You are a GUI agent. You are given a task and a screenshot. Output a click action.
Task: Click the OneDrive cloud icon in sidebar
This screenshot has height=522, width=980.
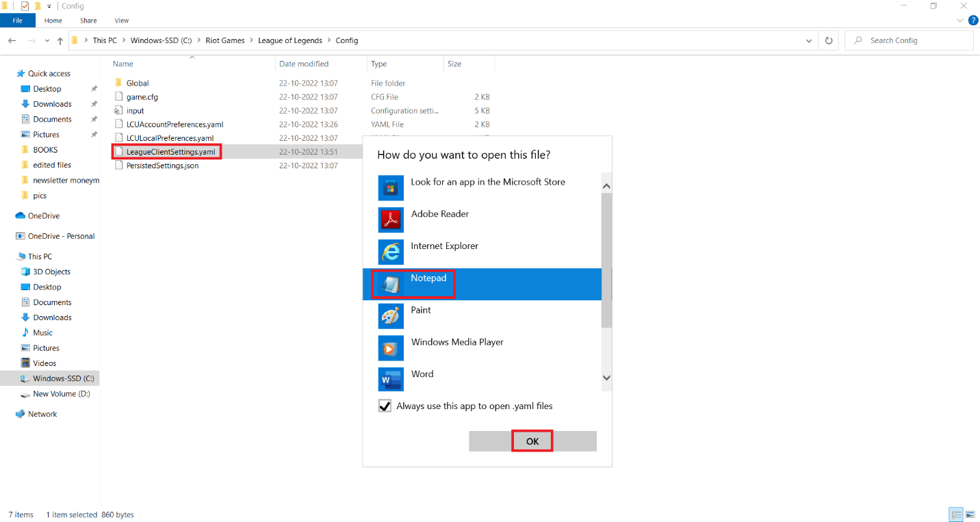[x=21, y=216]
